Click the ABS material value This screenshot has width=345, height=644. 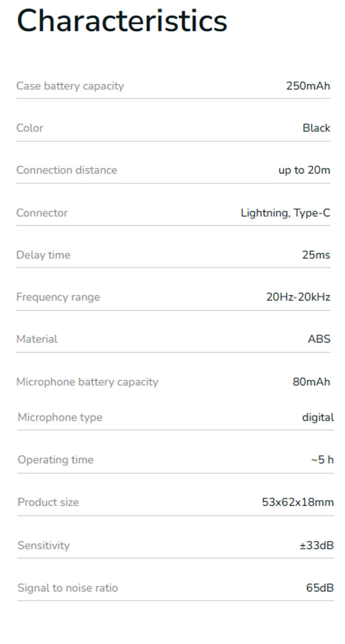[x=319, y=339]
